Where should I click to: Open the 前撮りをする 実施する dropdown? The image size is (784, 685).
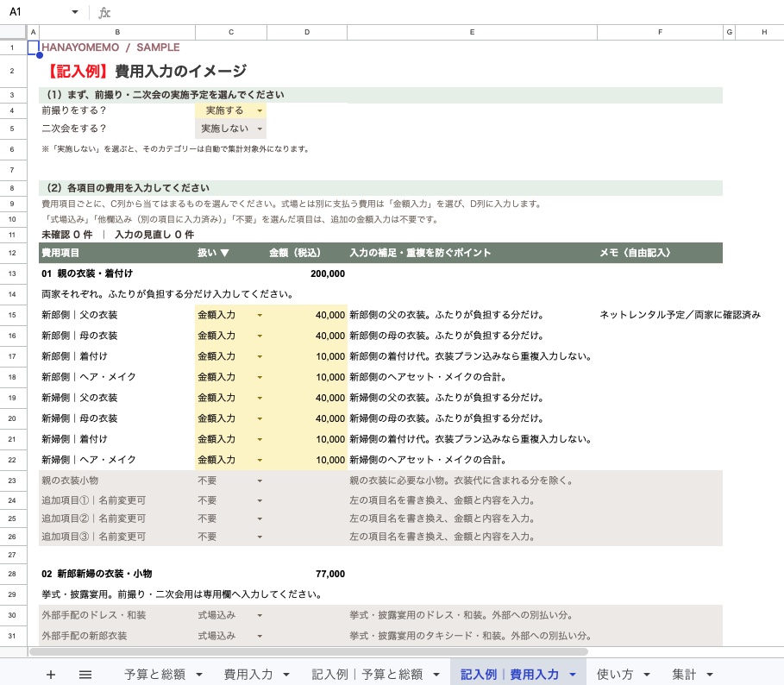point(260,110)
